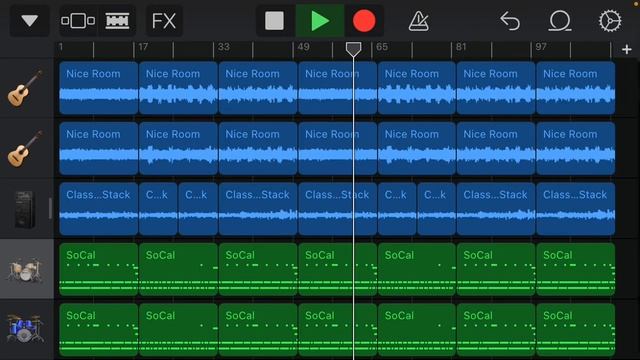Select blue drum kit SoCal region at bar 65
Screen dimensions: 640x360
(x=416, y=329)
